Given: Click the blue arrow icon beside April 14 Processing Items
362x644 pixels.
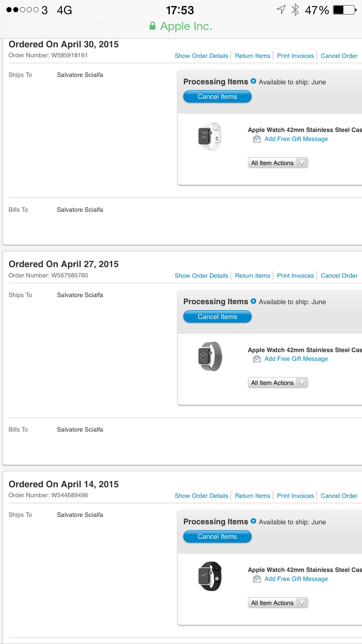Looking at the screenshot, I should click(253, 521).
